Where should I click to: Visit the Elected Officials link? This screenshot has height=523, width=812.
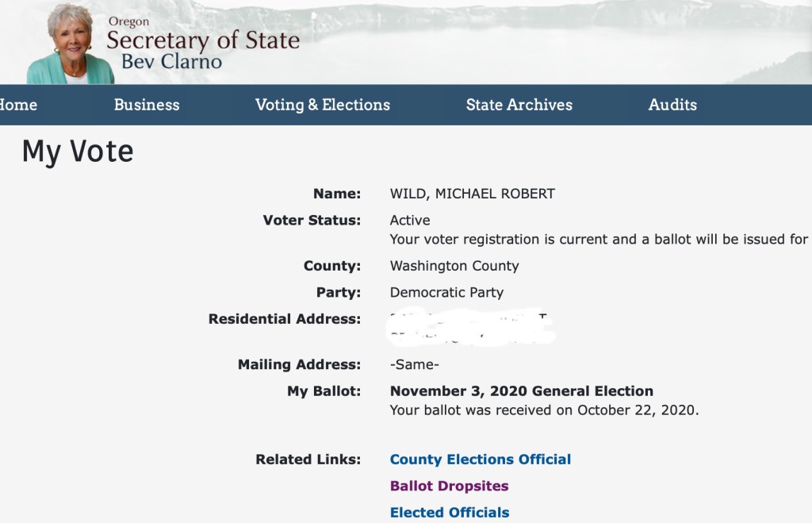point(450,513)
